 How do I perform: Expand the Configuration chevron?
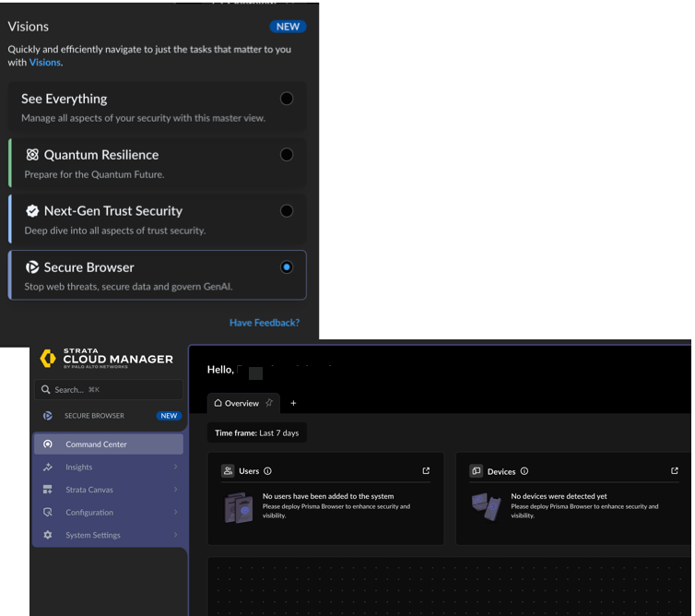[x=175, y=512]
